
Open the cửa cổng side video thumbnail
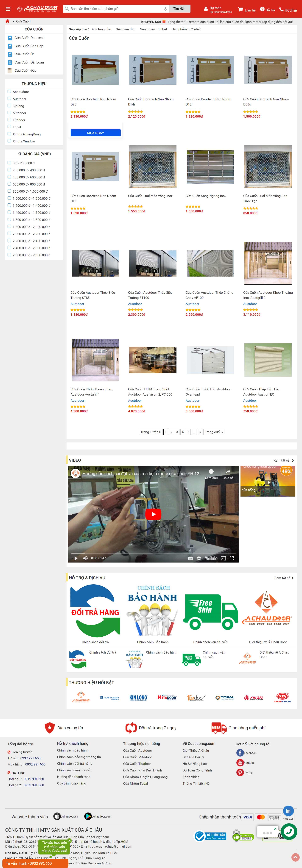point(268,481)
